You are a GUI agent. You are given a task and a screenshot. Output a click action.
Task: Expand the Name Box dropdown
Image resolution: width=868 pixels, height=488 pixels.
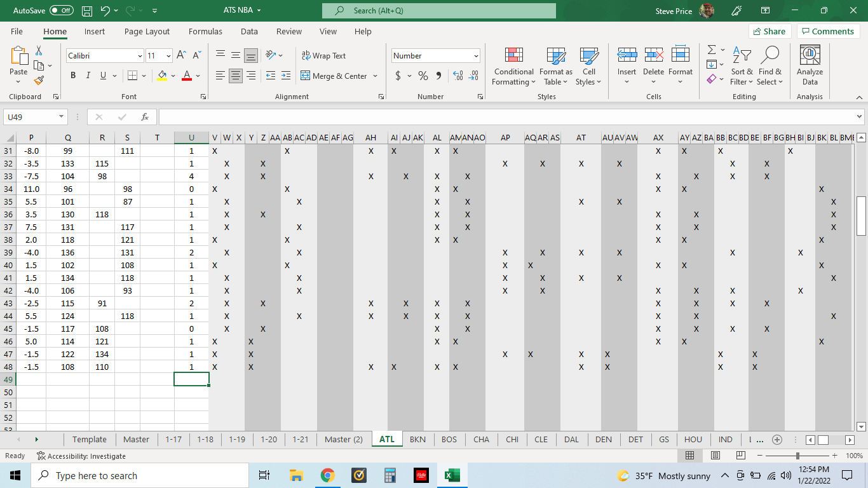61,117
